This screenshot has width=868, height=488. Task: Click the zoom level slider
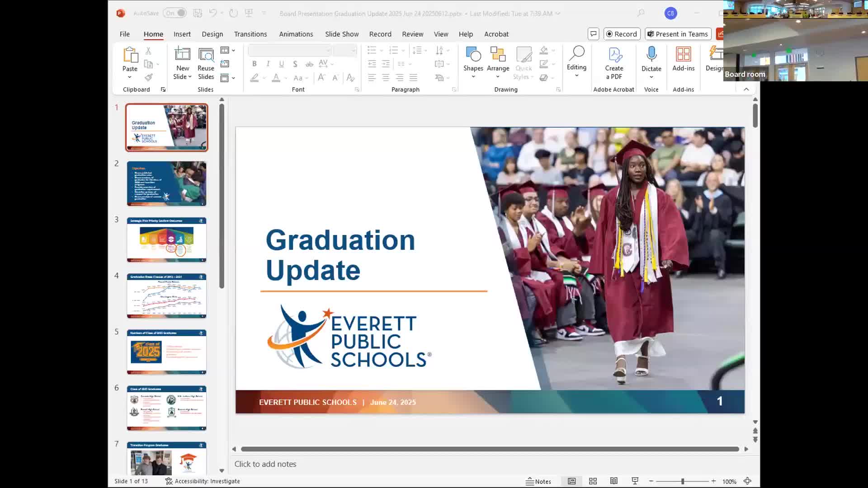click(682, 482)
